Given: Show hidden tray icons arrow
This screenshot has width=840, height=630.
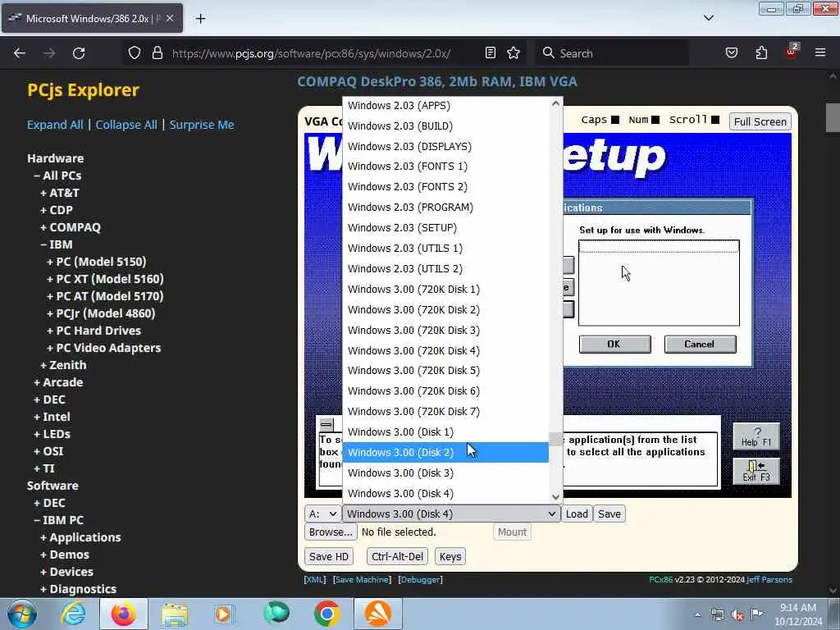Looking at the screenshot, I should pyautogui.click(x=697, y=614).
